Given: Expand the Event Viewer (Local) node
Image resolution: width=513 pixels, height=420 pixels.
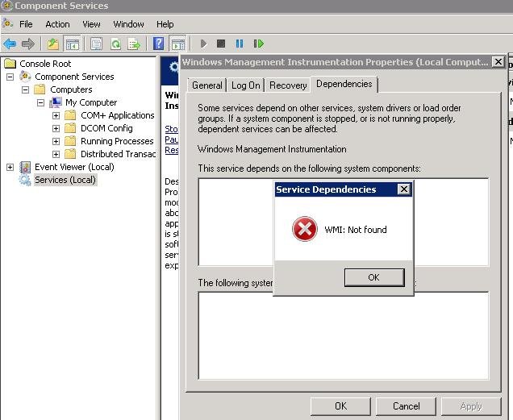Looking at the screenshot, I should pyautogui.click(x=10, y=167).
